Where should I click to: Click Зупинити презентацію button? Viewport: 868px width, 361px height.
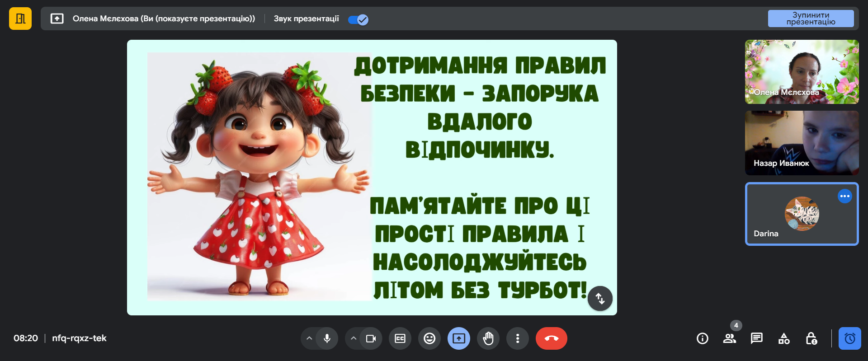tap(811, 19)
